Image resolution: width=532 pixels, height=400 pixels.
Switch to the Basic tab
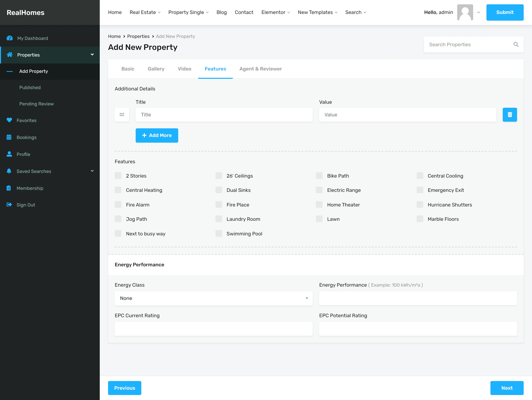[x=128, y=69]
